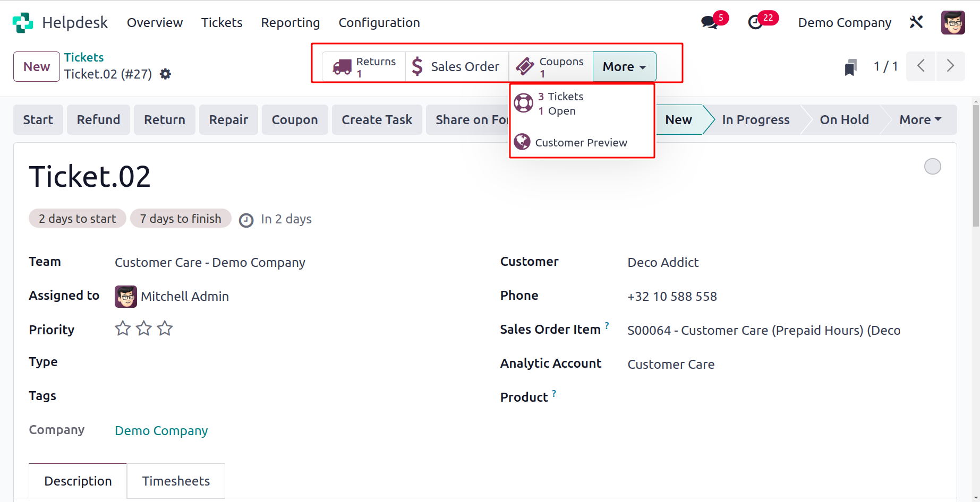980x502 pixels.
Task: Select the New stage in statusbar
Action: [679, 120]
